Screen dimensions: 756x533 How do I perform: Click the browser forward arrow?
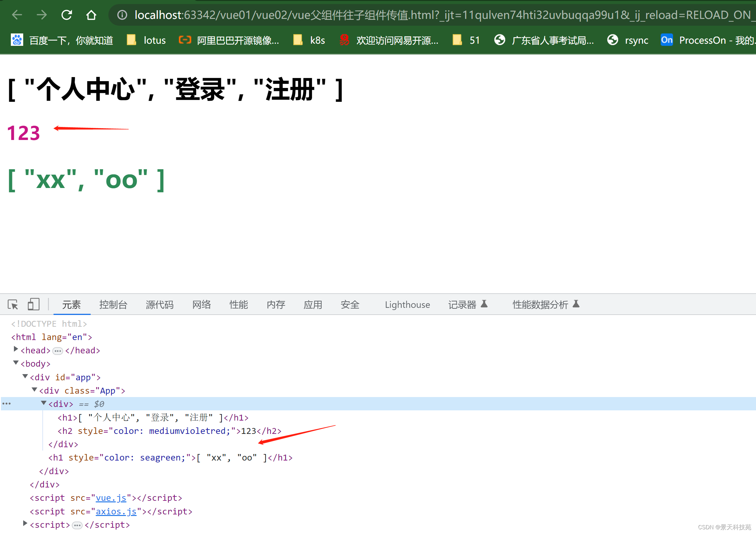point(42,15)
